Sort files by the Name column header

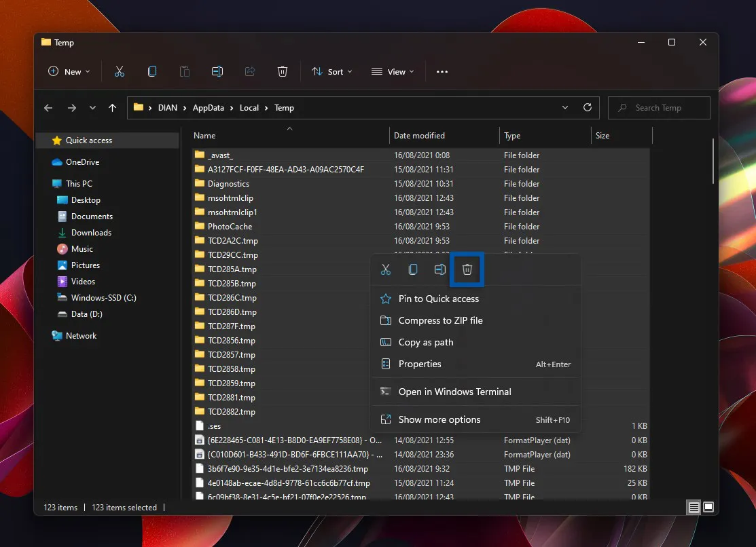(204, 135)
